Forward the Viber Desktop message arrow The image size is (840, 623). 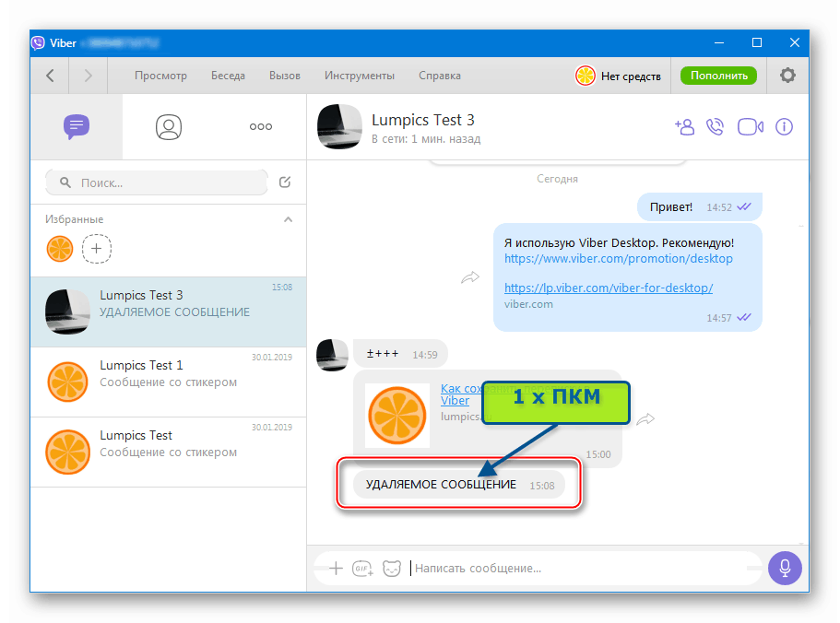point(470,277)
